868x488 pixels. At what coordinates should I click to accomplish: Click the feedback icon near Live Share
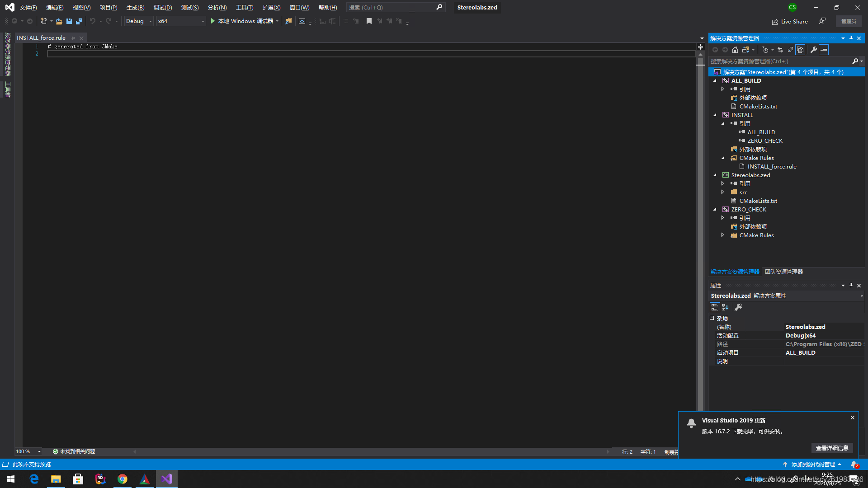[x=822, y=21]
